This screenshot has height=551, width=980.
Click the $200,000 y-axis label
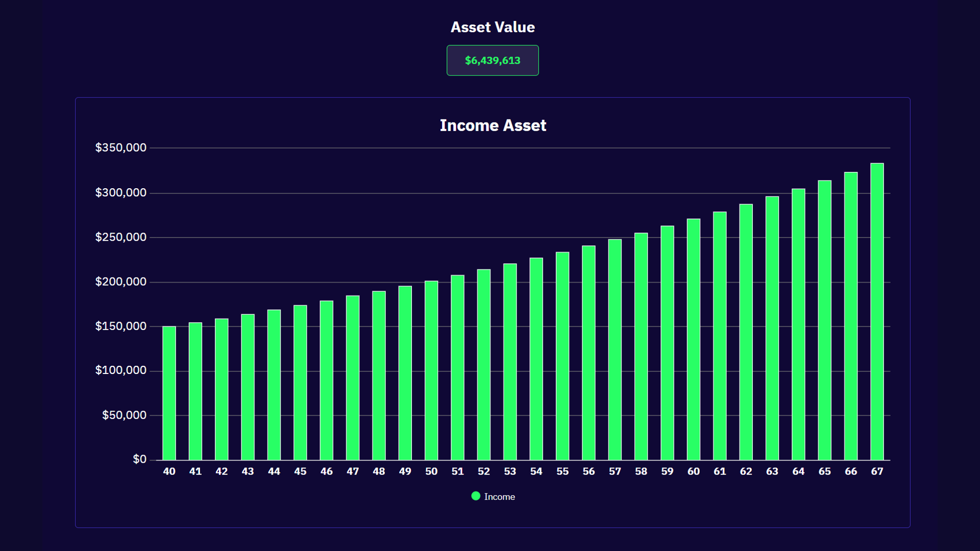point(121,282)
